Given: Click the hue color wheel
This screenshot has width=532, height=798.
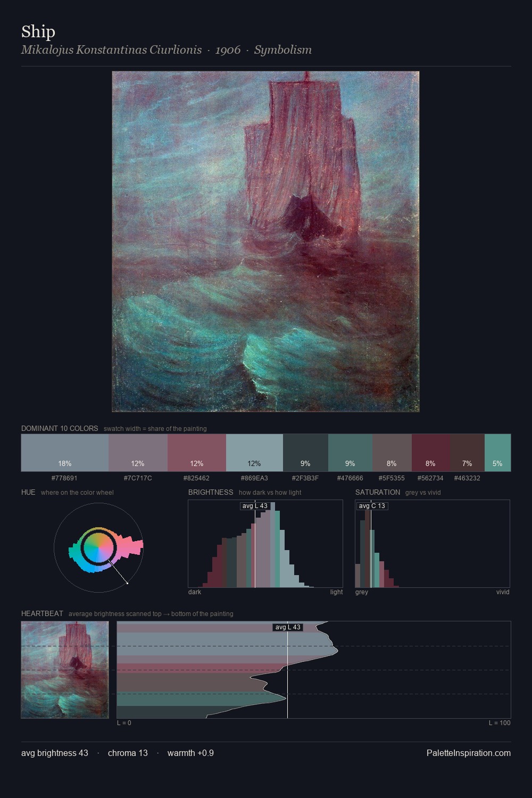Looking at the screenshot, I should click(98, 547).
